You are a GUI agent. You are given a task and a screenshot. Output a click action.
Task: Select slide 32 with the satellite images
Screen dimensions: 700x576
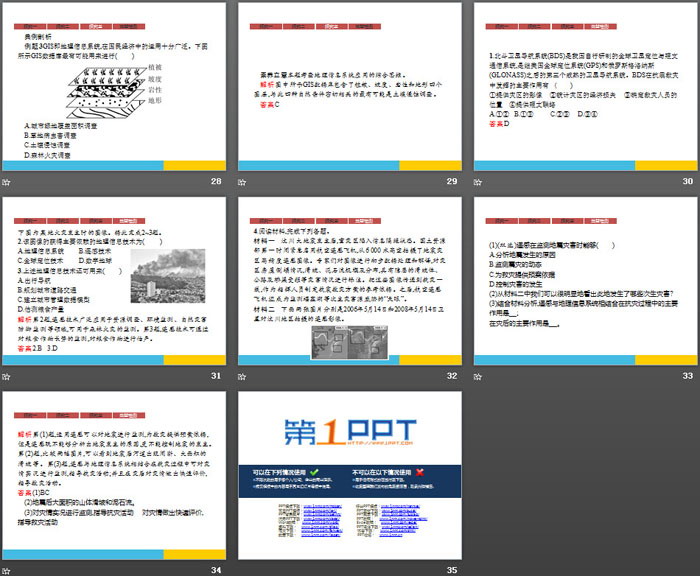coord(350,281)
